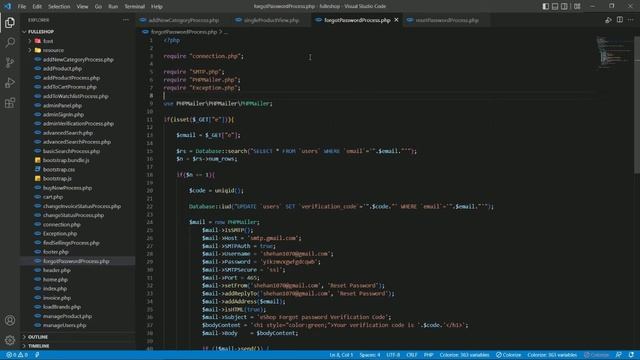Viewport: 640px width, 360px height.
Task: Open bootstrap.css file
Action: [59, 169]
